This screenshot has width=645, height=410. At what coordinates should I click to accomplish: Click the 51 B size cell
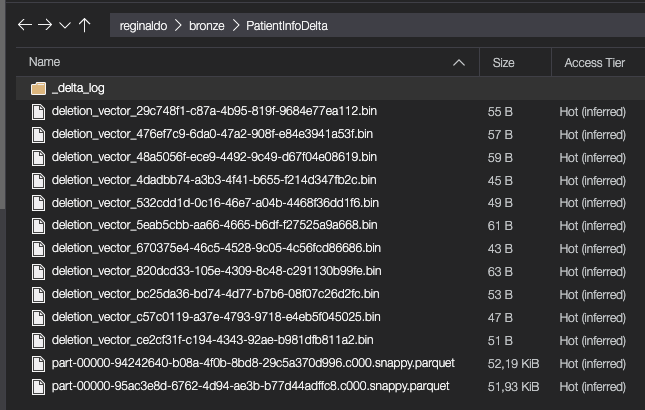tap(500, 341)
